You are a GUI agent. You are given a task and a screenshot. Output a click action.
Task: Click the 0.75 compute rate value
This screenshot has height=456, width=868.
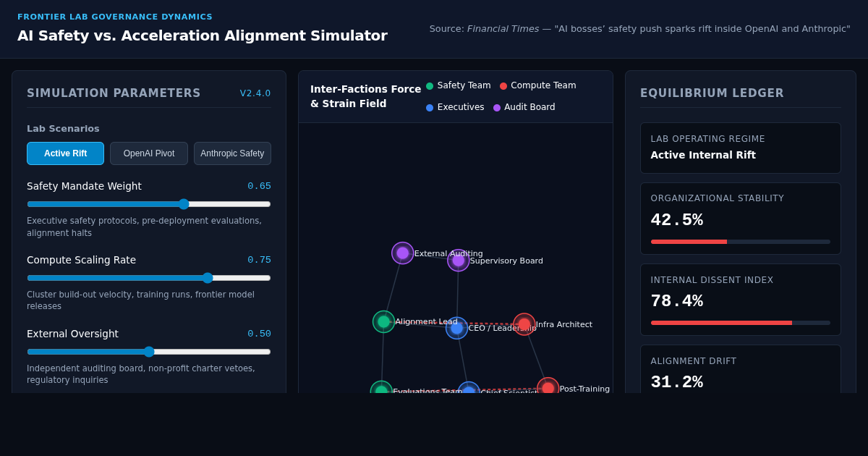click(259, 260)
